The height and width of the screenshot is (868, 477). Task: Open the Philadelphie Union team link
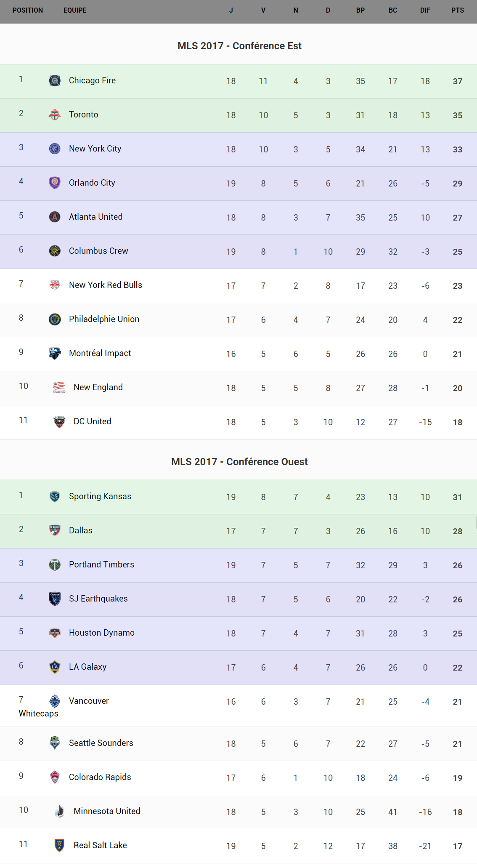click(104, 319)
